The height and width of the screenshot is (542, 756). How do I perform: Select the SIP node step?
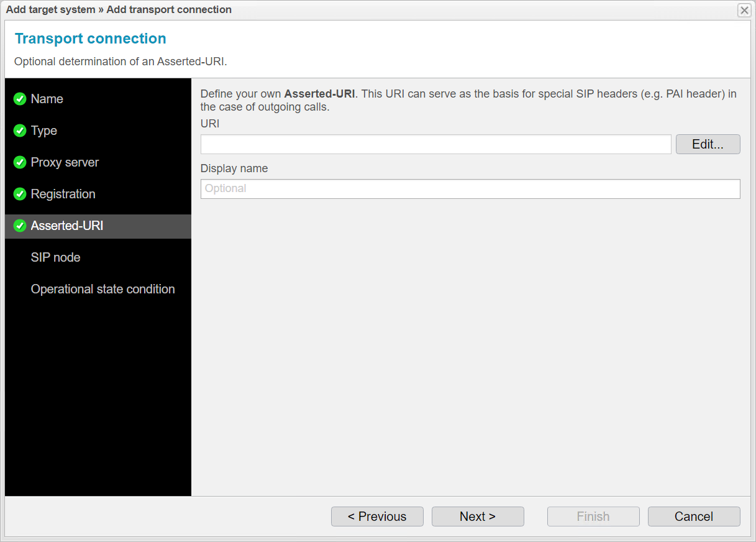(55, 257)
